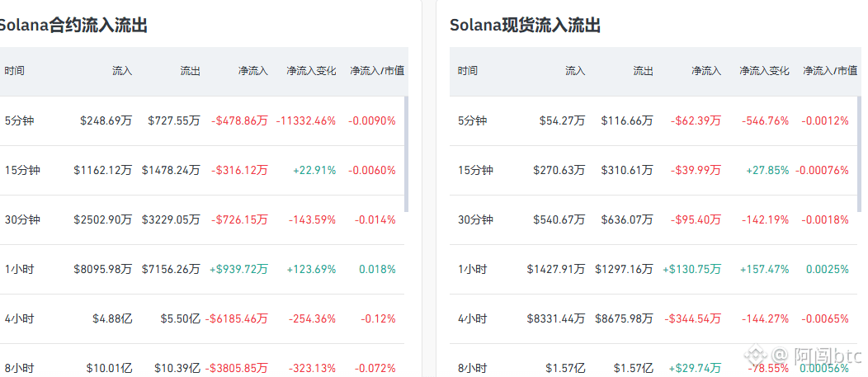Select the 5分钟 row label in contract table
Viewport: 868px width, 377px height.
pyautogui.click(x=19, y=120)
